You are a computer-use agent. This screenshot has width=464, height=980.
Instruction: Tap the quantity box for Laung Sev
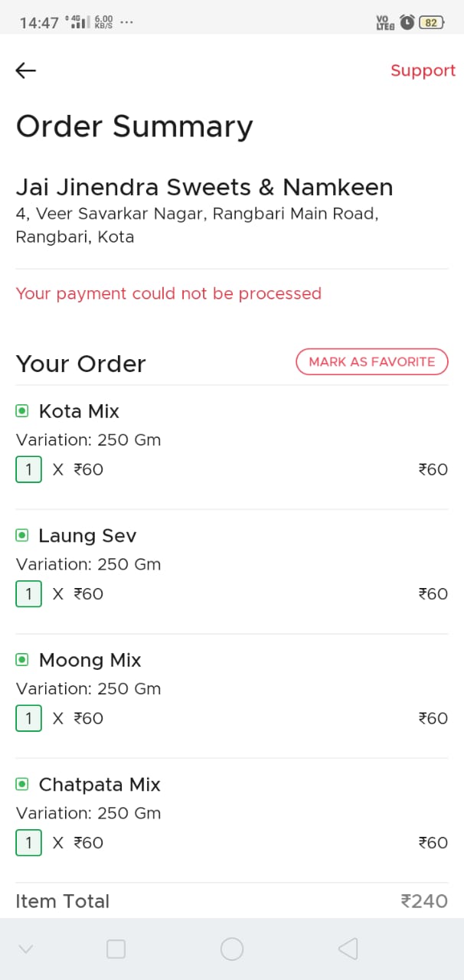(28, 594)
